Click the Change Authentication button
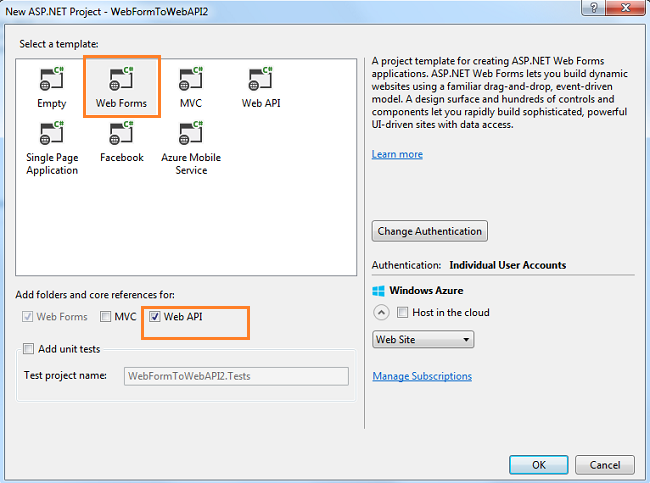This screenshot has height=483, width=650. click(x=430, y=231)
